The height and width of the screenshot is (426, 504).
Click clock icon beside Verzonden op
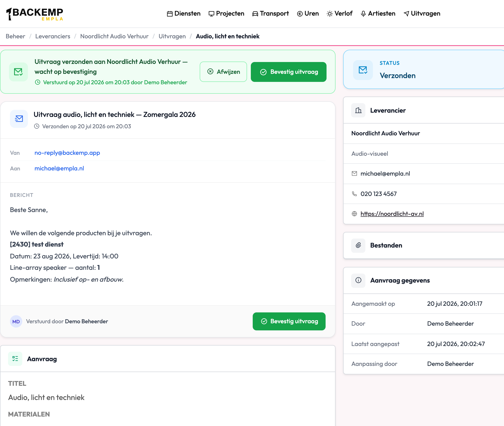click(x=37, y=126)
